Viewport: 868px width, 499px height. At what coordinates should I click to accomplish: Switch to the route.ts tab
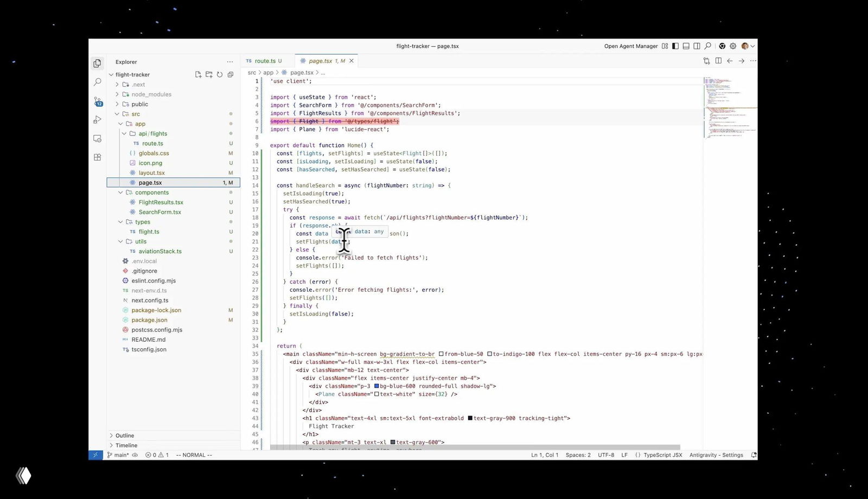point(266,61)
